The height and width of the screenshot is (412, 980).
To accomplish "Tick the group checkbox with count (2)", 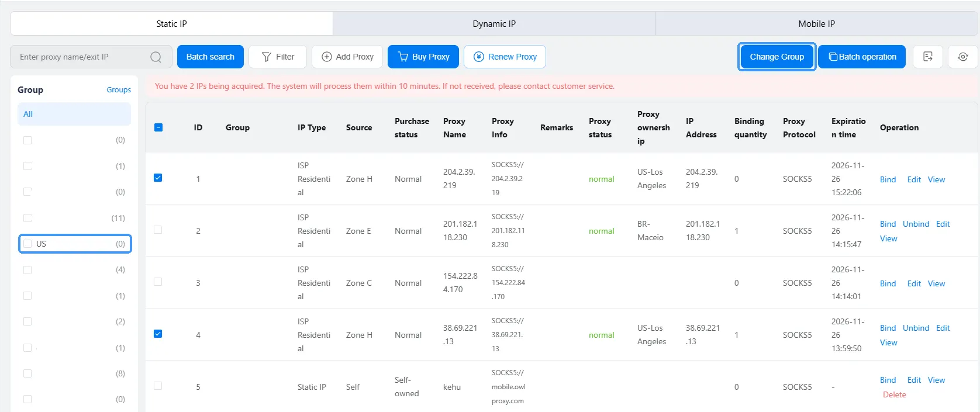I will click(27, 321).
